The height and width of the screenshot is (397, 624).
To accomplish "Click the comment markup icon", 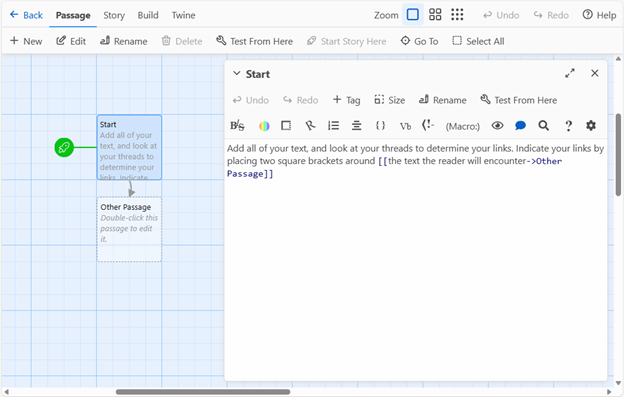I will tap(428, 125).
